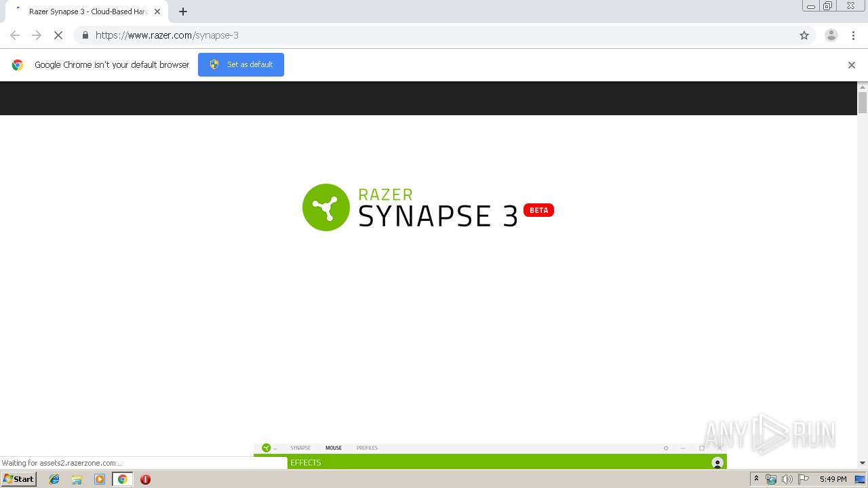Click the page scrollbar up arrow
This screenshot has height=488, width=868.
tap(863, 87)
